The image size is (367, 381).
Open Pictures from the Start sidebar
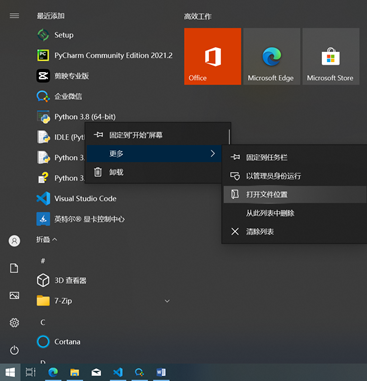14,295
